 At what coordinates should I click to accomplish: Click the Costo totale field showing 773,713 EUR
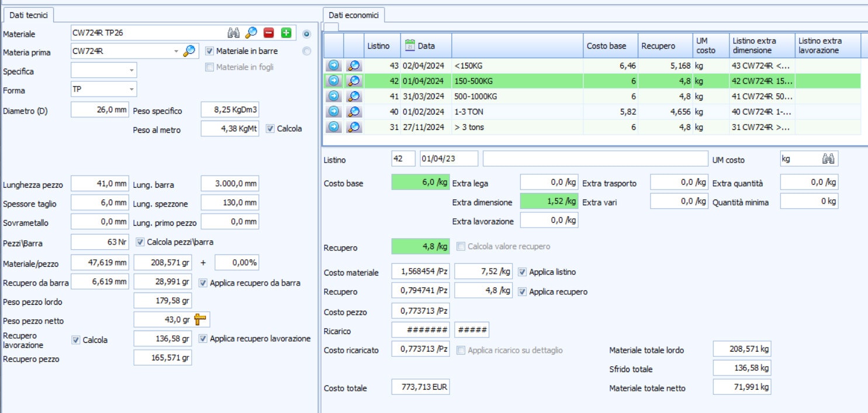pos(420,387)
